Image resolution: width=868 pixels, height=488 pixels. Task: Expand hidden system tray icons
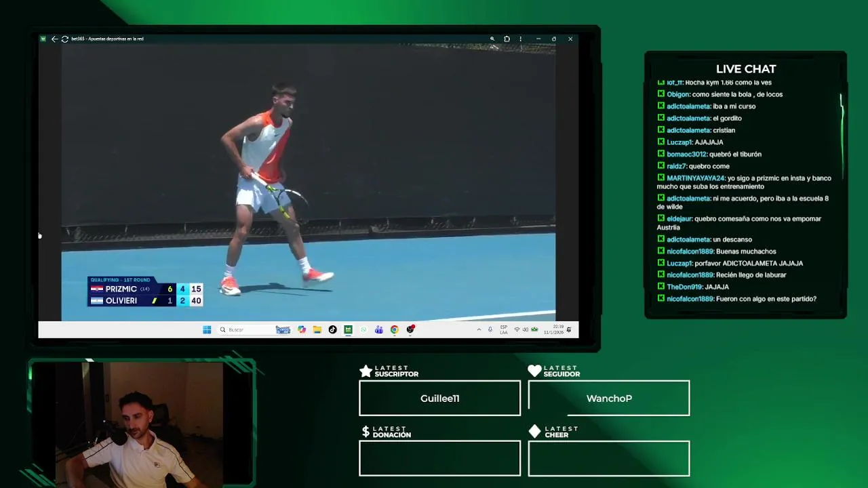pyautogui.click(x=479, y=329)
